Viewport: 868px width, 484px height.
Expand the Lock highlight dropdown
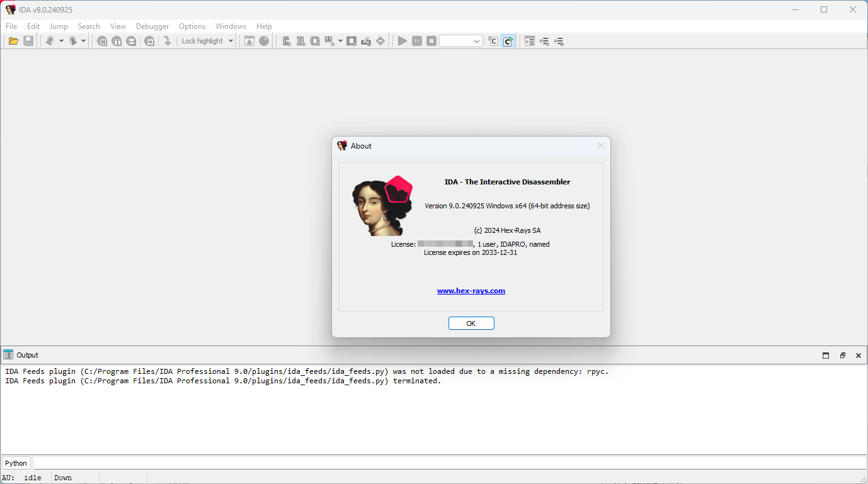click(x=231, y=41)
